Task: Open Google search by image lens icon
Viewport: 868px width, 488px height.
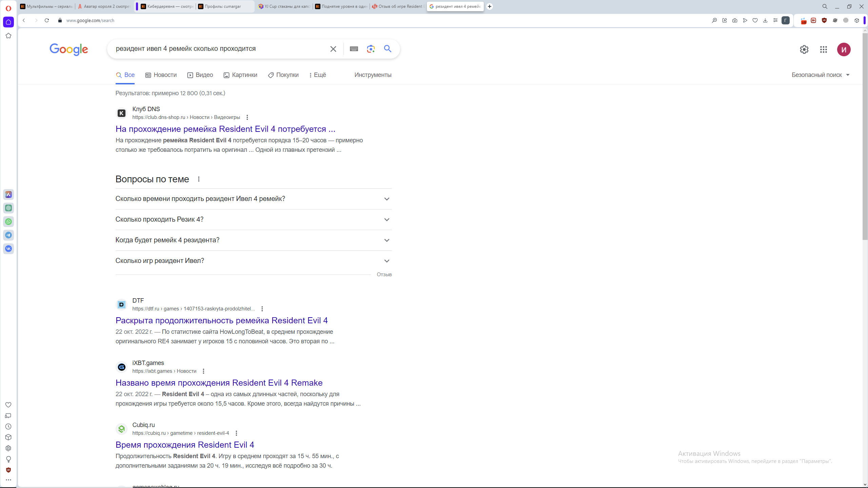Action: pyautogui.click(x=371, y=49)
